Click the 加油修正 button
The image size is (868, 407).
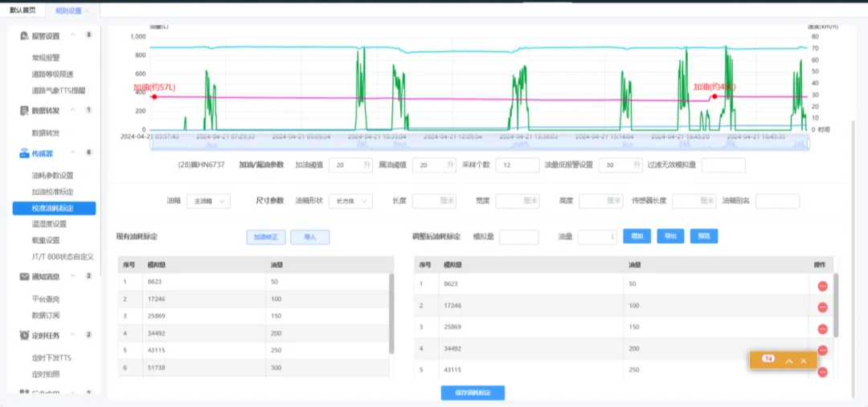pos(266,238)
